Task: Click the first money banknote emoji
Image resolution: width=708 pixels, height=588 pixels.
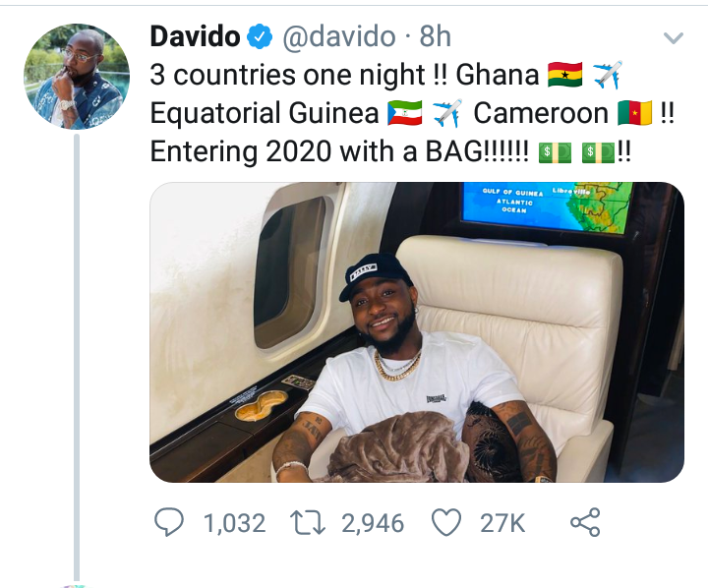Action: [x=556, y=152]
